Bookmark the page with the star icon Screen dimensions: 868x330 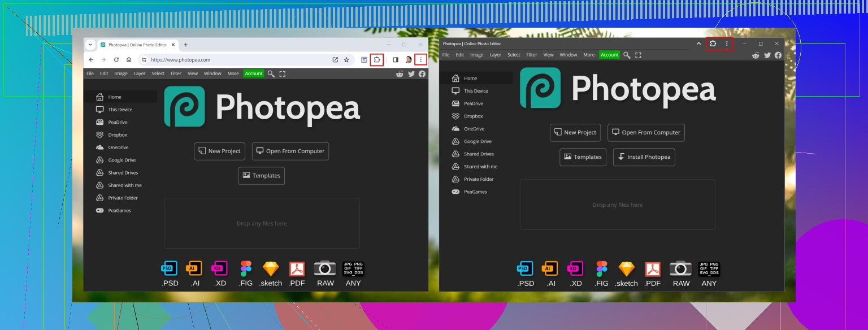346,59
